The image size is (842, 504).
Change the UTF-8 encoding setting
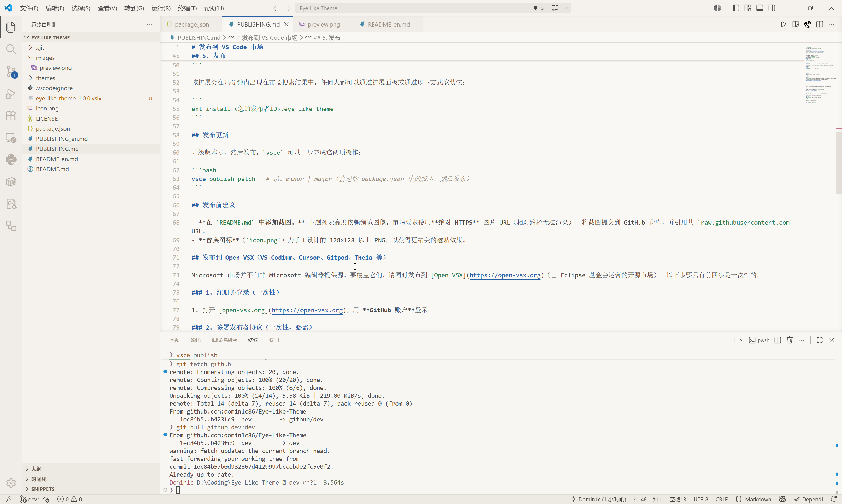[x=701, y=499]
